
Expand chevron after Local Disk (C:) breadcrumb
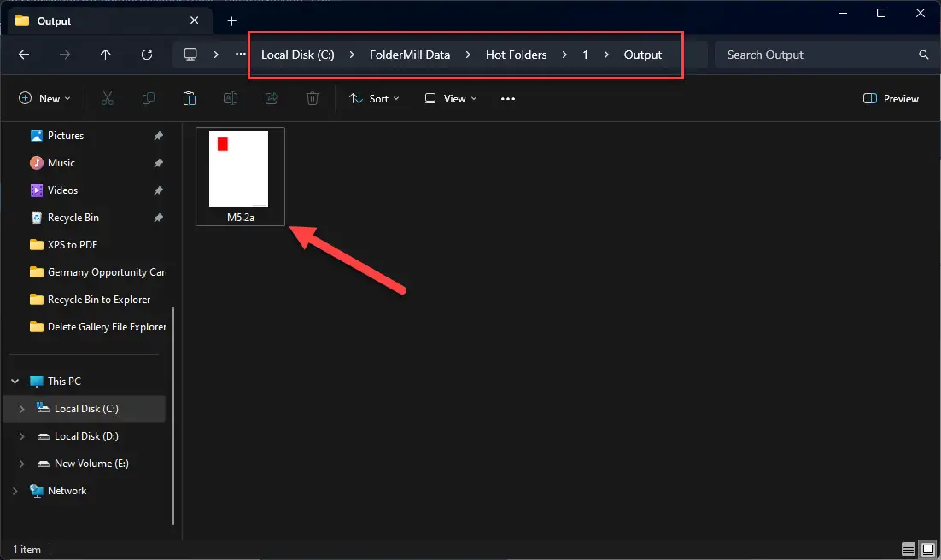click(x=352, y=55)
